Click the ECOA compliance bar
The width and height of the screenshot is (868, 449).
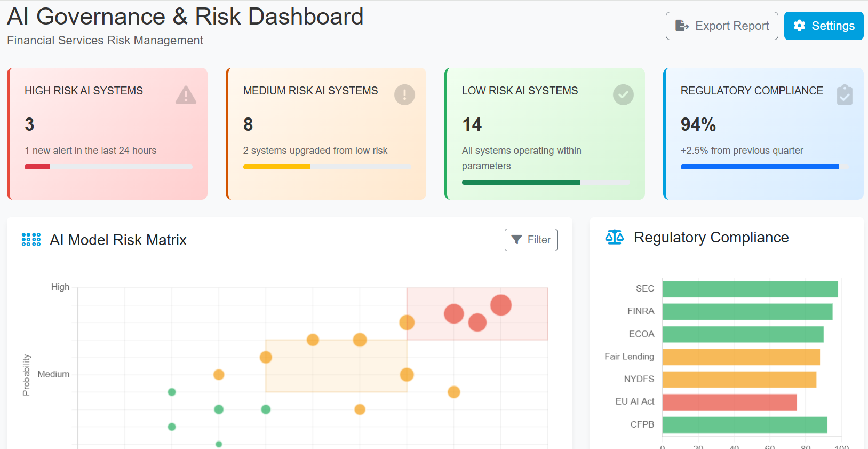(x=743, y=334)
